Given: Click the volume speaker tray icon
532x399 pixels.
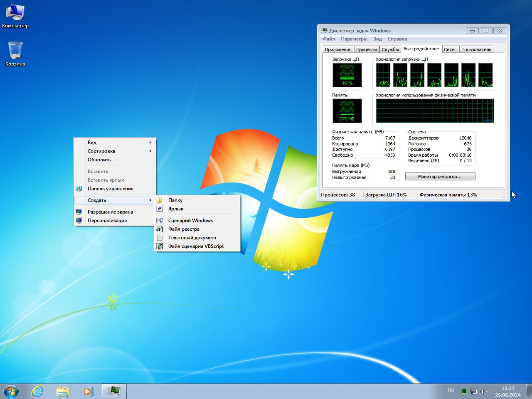Looking at the screenshot, I should [x=483, y=392].
